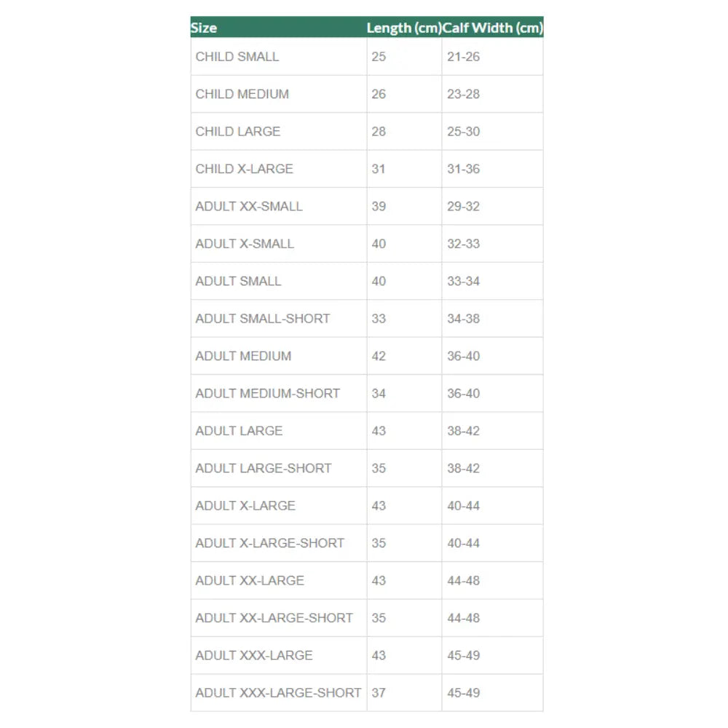The width and height of the screenshot is (728, 728).
Task: Select the CHILD MEDIUM row label
Action: [242, 94]
